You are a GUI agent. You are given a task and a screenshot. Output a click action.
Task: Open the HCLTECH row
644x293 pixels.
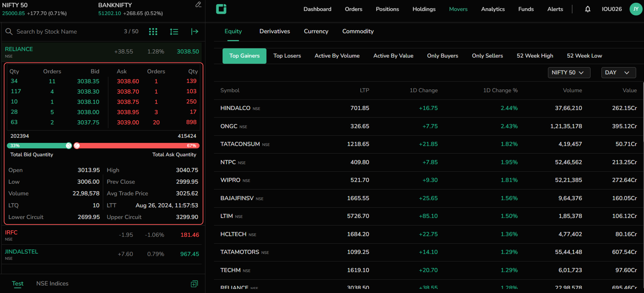click(x=428, y=234)
